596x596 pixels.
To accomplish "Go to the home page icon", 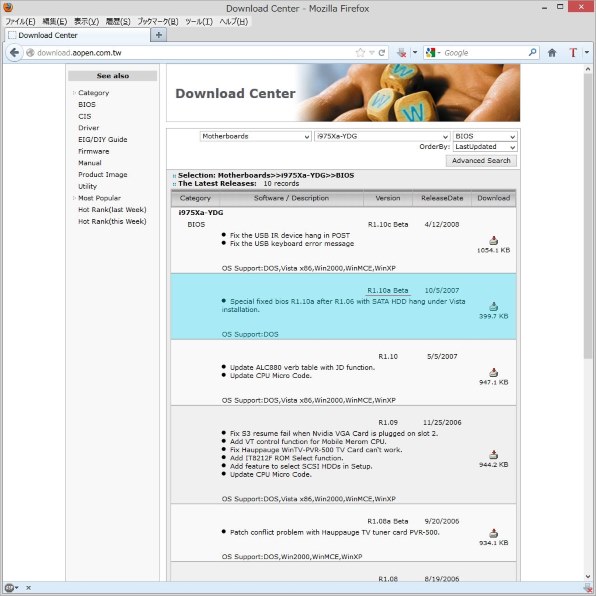I will point(552,53).
